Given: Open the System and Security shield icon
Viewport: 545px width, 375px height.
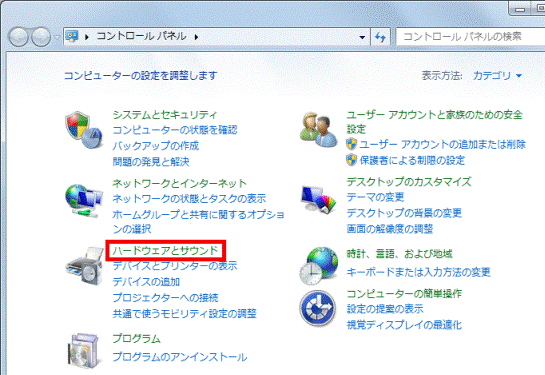Looking at the screenshot, I should (x=84, y=130).
